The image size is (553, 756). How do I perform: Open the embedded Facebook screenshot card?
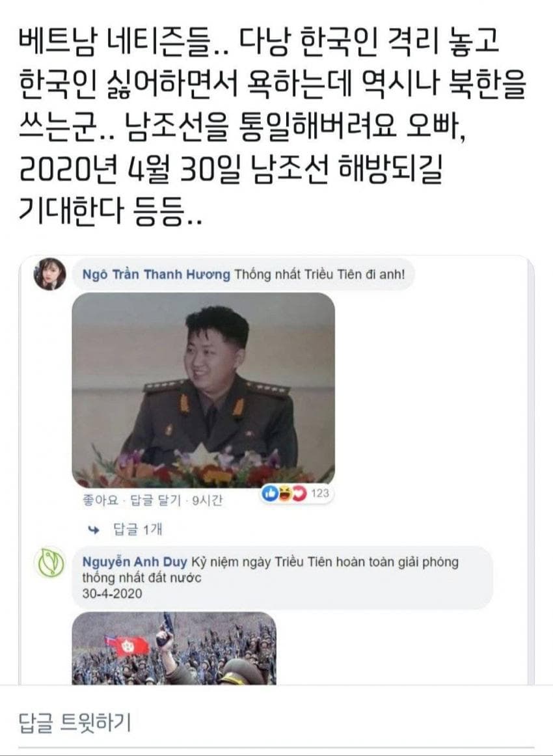276,470
